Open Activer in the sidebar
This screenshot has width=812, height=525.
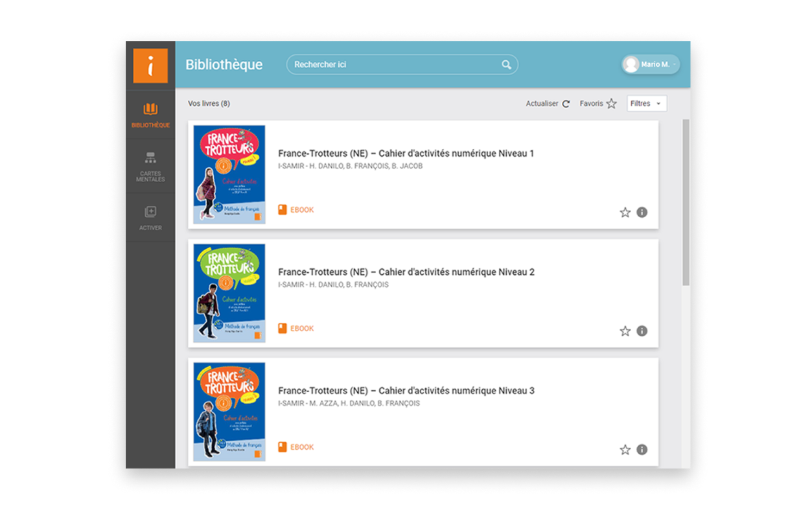click(150, 218)
